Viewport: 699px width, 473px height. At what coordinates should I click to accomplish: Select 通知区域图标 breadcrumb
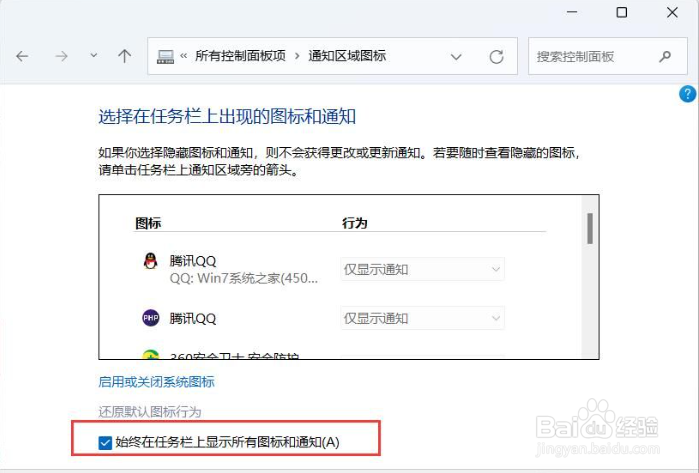pos(347,56)
